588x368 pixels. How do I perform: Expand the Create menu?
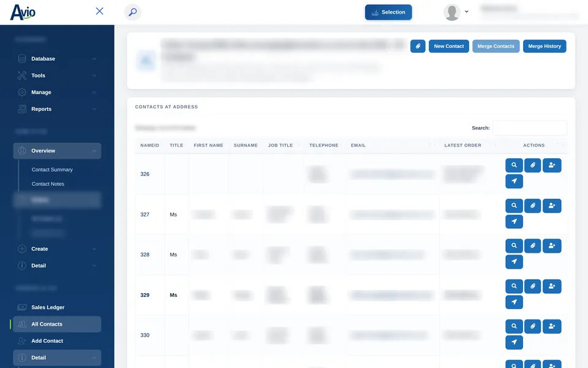(x=57, y=249)
